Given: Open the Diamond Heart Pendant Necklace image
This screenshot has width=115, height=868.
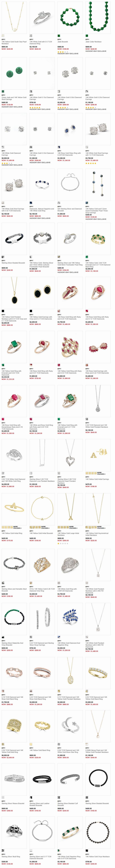Looking at the screenshot, I should point(70,455).
